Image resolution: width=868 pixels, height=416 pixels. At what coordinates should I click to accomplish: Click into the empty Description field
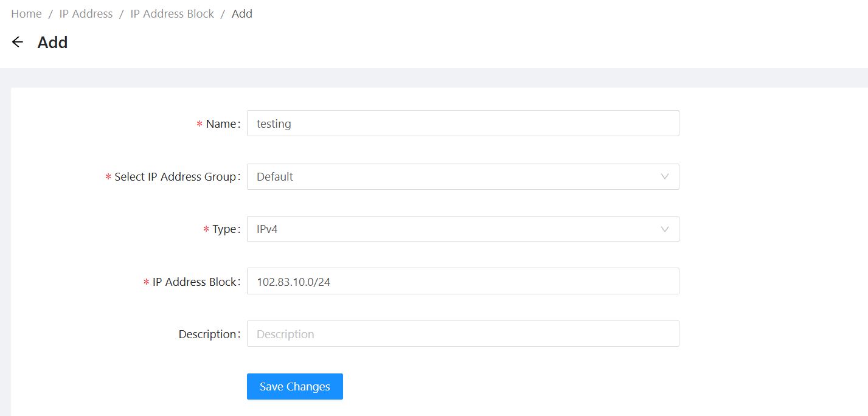coord(462,334)
